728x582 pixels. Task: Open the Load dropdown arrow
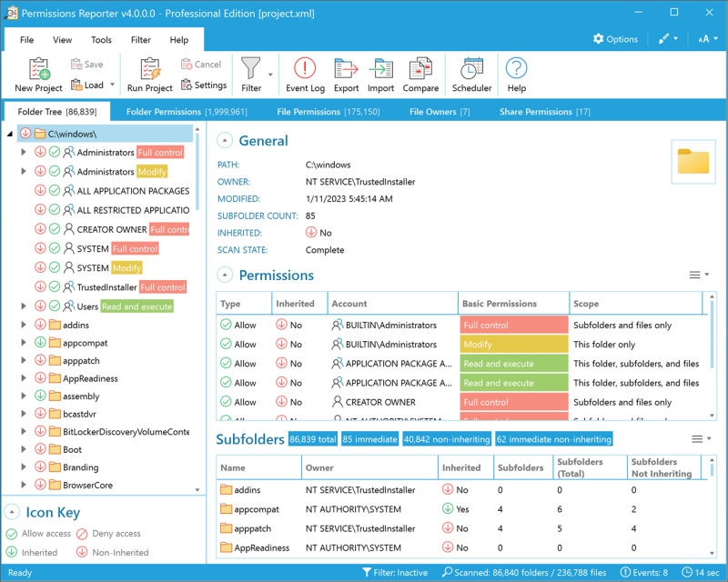(113, 85)
